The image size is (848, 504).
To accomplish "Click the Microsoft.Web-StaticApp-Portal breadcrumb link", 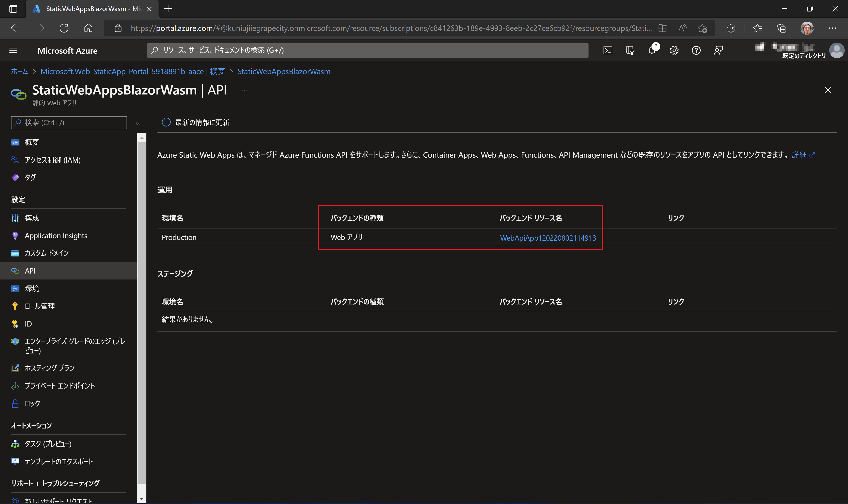I will point(132,71).
